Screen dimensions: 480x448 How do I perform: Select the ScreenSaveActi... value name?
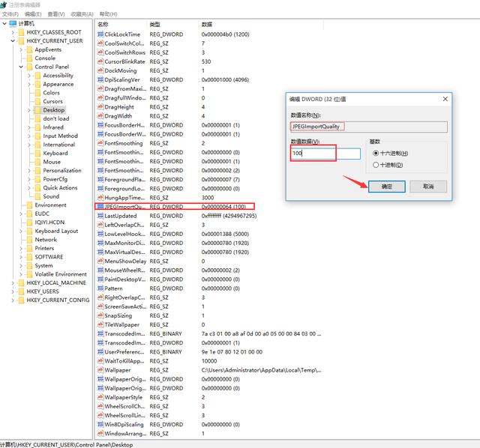pos(125,306)
